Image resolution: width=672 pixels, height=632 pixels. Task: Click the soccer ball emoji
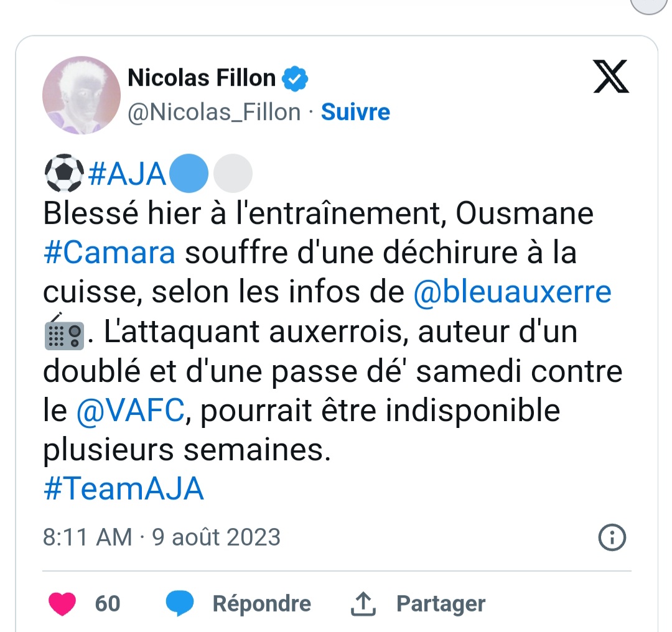[x=64, y=173]
